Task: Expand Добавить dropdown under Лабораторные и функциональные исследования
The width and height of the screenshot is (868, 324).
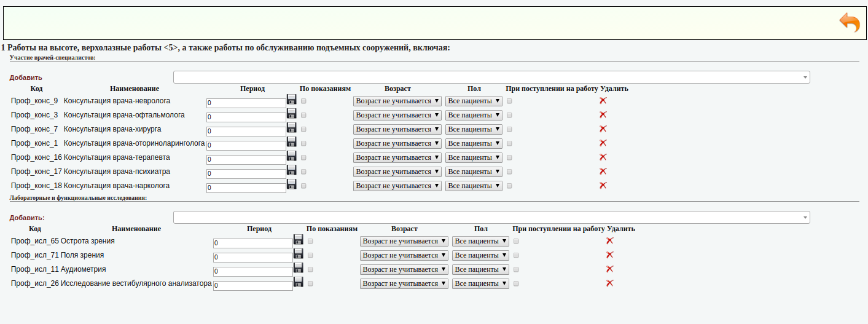Action: tap(491, 218)
